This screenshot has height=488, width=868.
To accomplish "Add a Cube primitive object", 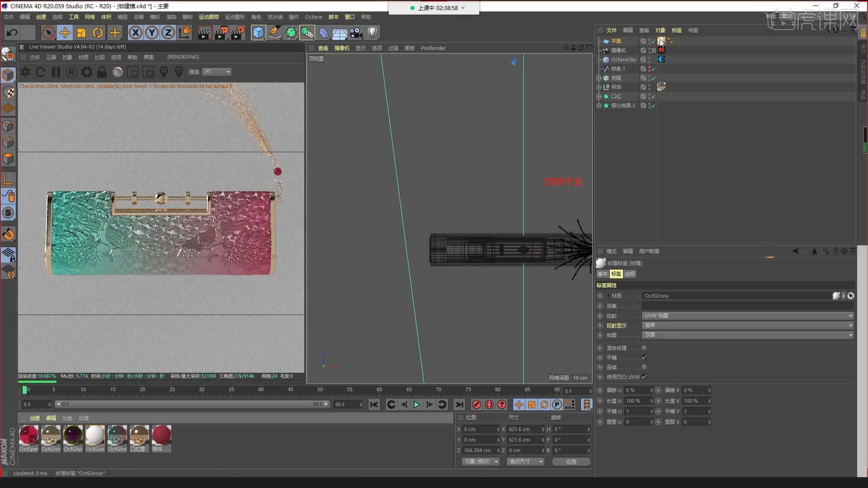I will click(x=258, y=33).
